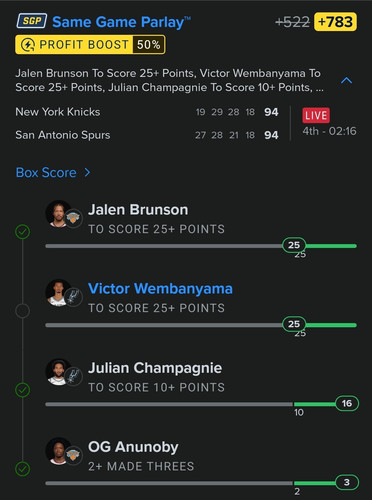Open the Box Score link
The image size is (372, 500).
coord(46,173)
